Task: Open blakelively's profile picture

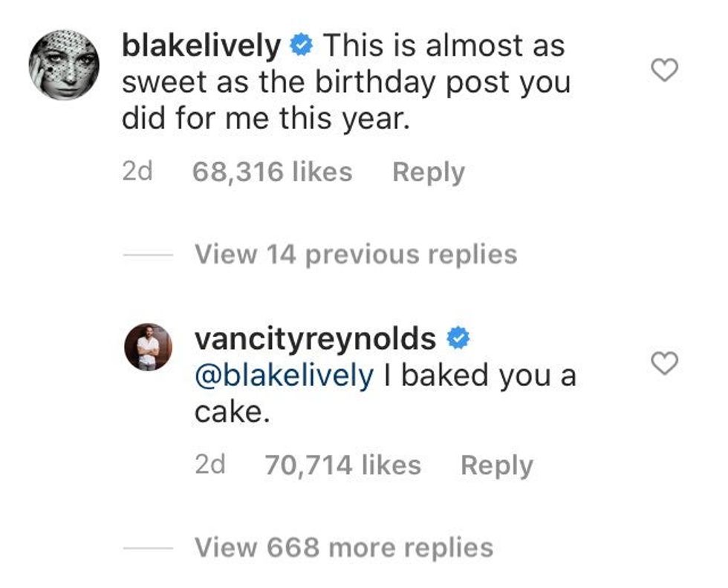Action: tap(64, 65)
